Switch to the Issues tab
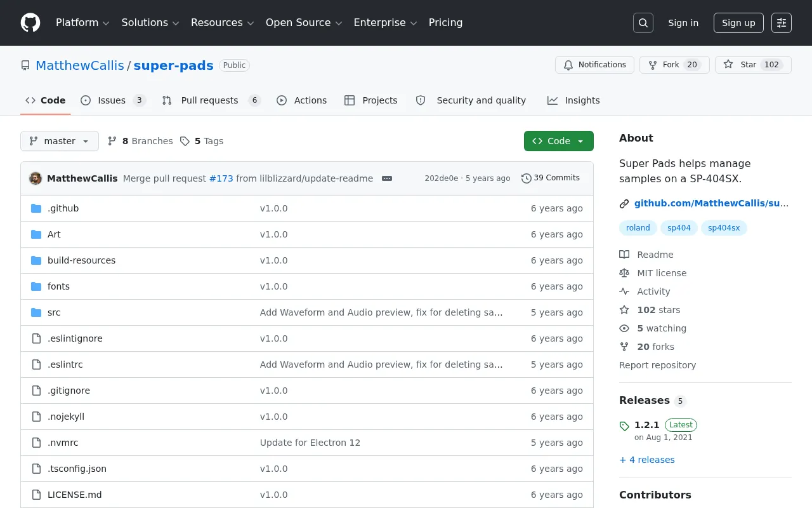The width and height of the screenshot is (812, 508). pos(113,100)
